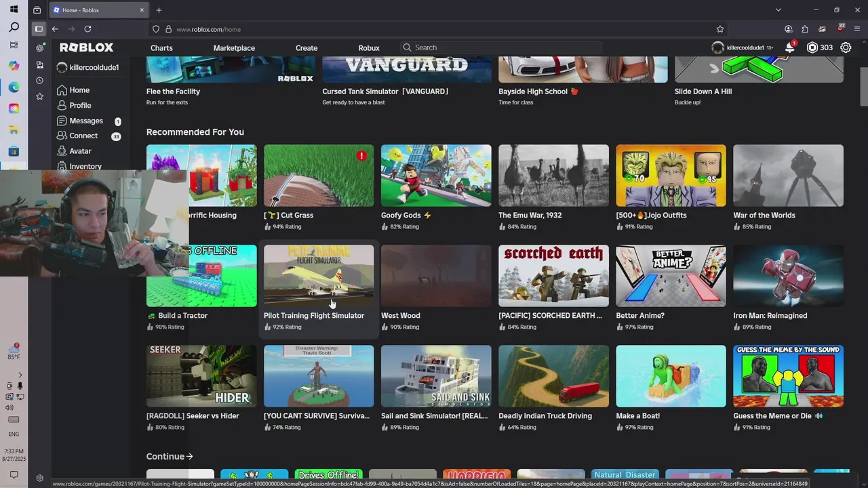Open Avatar from the sidebar

click(x=74, y=151)
